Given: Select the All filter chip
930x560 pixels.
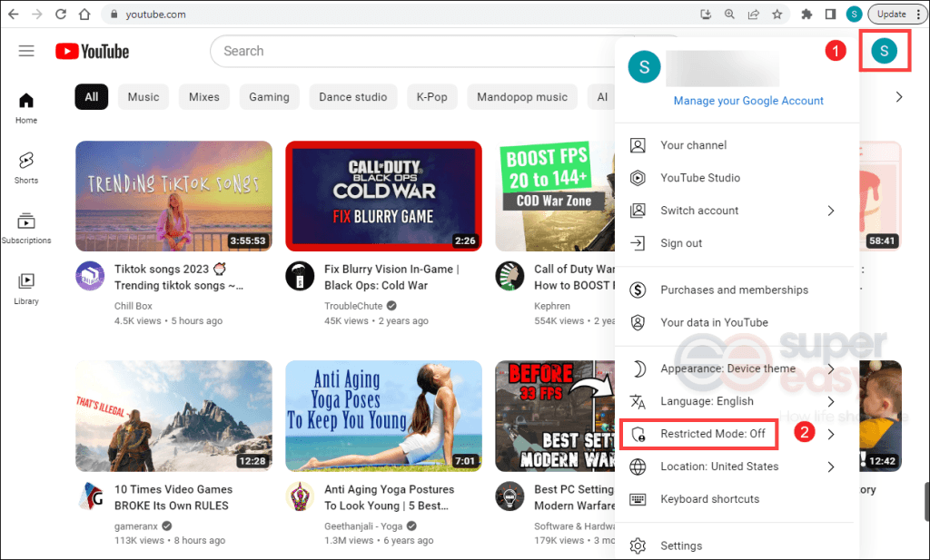Looking at the screenshot, I should pos(92,96).
